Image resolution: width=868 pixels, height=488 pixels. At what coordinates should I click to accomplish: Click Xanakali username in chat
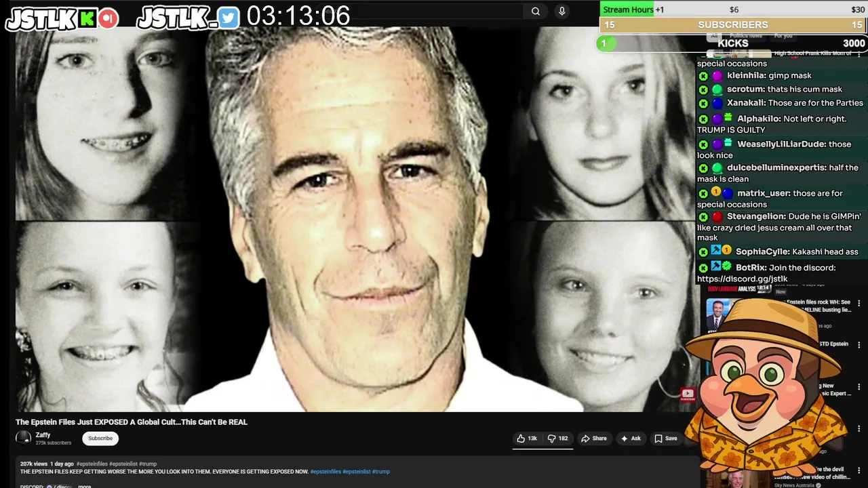click(746, 103)
